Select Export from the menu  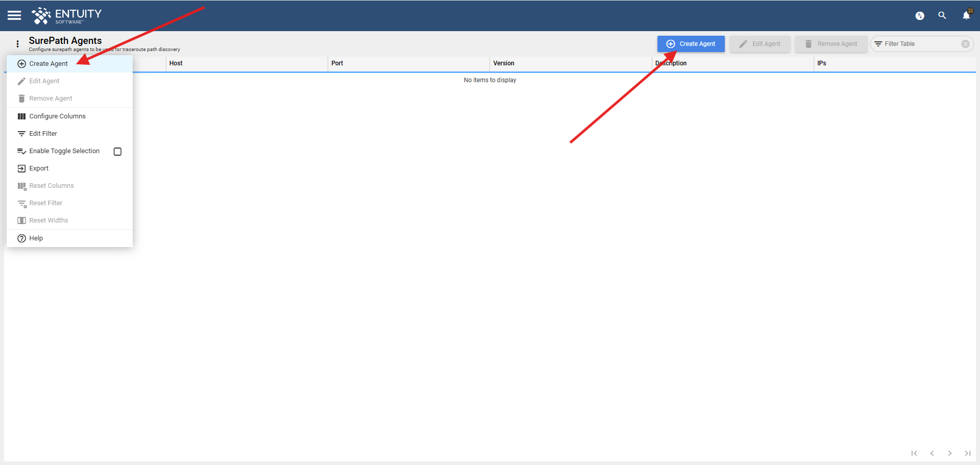69,168
